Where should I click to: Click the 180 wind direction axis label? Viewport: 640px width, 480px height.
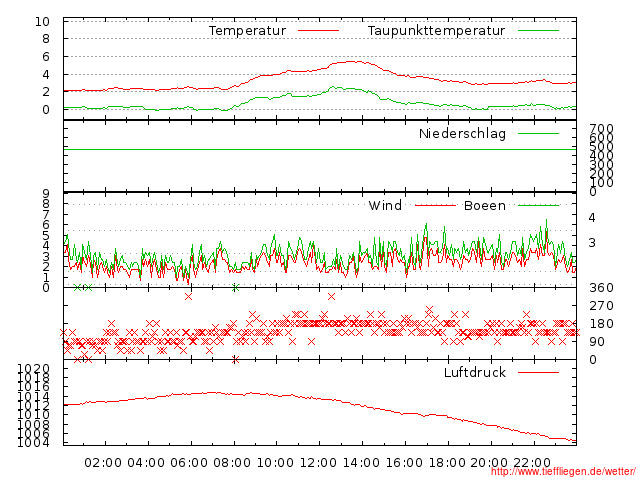point(602,324)
